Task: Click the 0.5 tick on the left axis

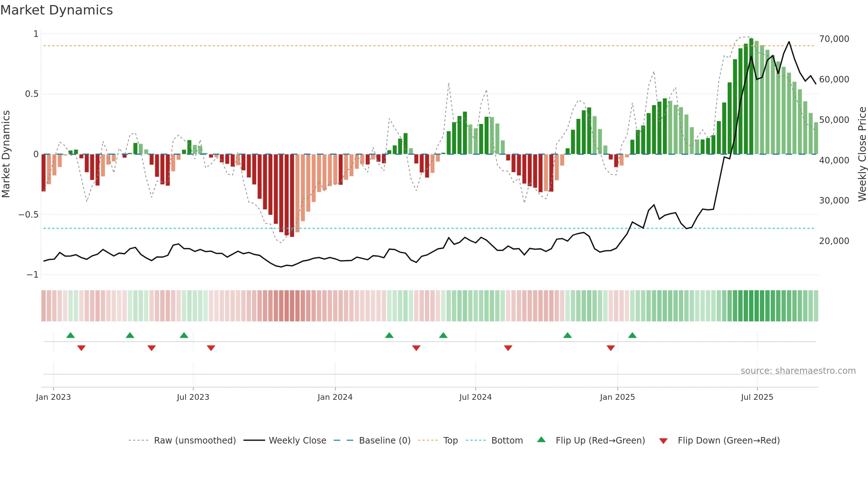Action: [x=32, y=94]
